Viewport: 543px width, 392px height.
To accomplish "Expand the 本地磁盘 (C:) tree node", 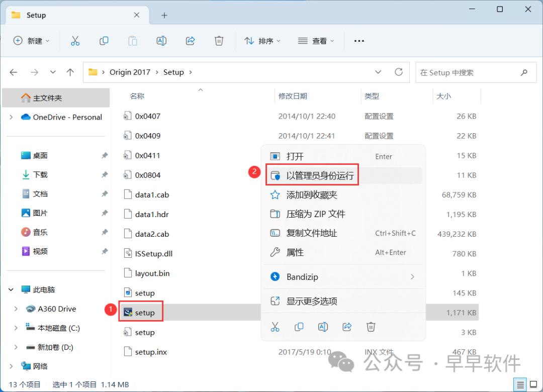I will pyautogui.click(x=16, y=328).
